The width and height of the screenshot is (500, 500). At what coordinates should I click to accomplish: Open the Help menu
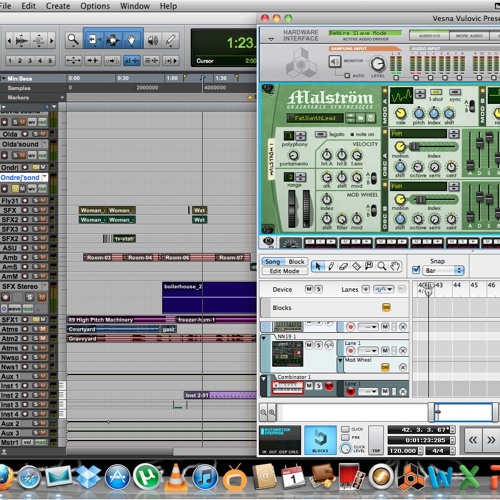168,6
